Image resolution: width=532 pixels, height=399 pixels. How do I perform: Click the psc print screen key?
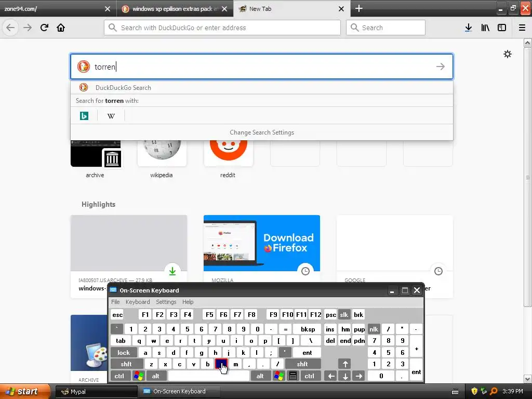(x=331, y=314)
